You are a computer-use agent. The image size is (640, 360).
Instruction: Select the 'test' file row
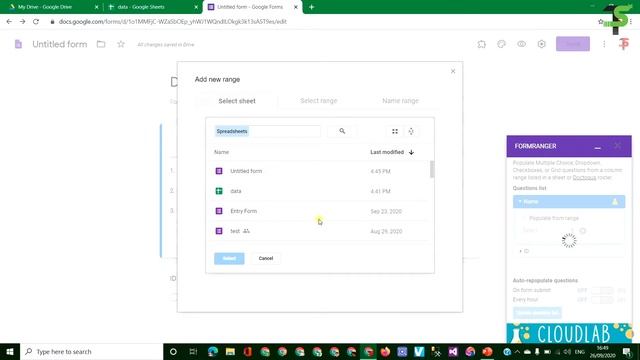point(321,231)
